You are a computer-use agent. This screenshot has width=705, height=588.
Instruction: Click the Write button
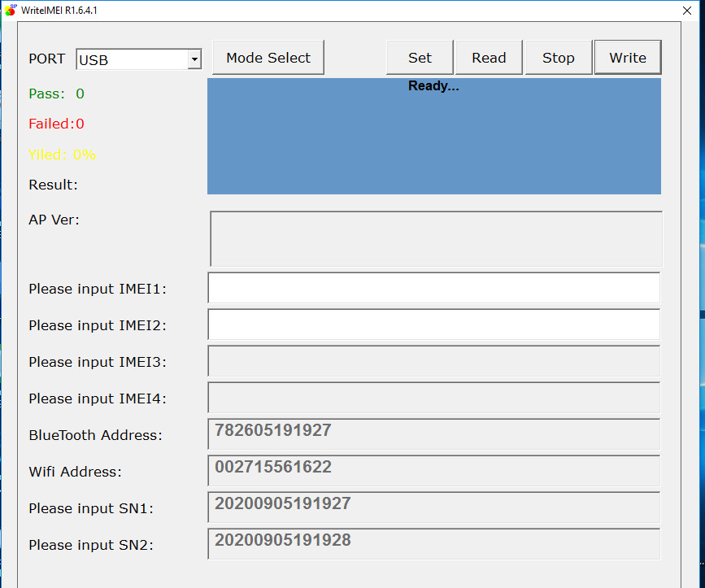[x=628, y=58]
